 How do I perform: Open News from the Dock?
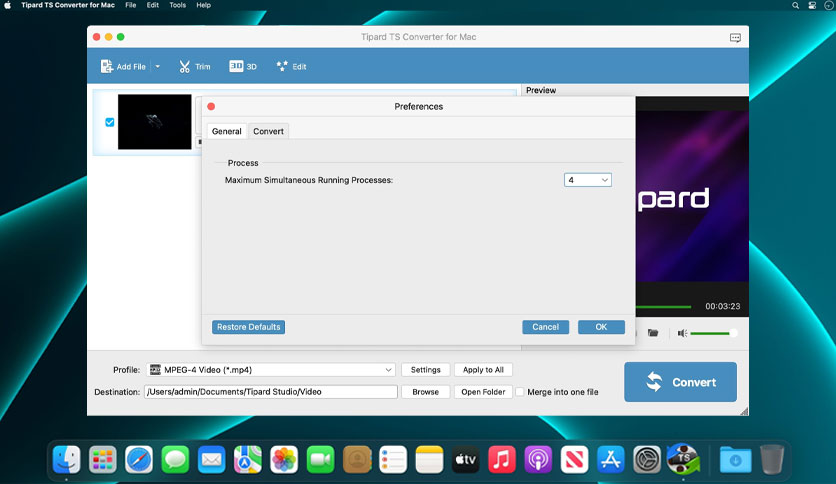tap(574, 459)
